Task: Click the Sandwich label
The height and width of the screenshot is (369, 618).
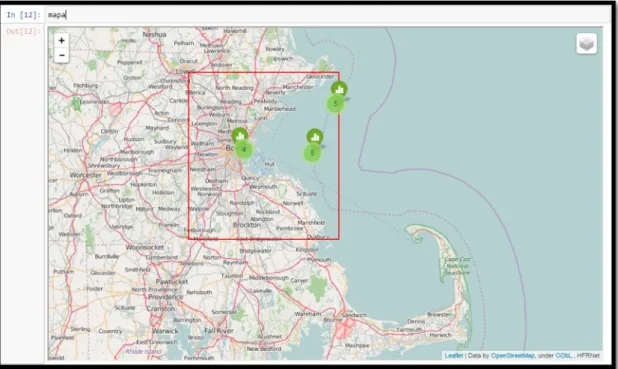Action: (354, 315)
